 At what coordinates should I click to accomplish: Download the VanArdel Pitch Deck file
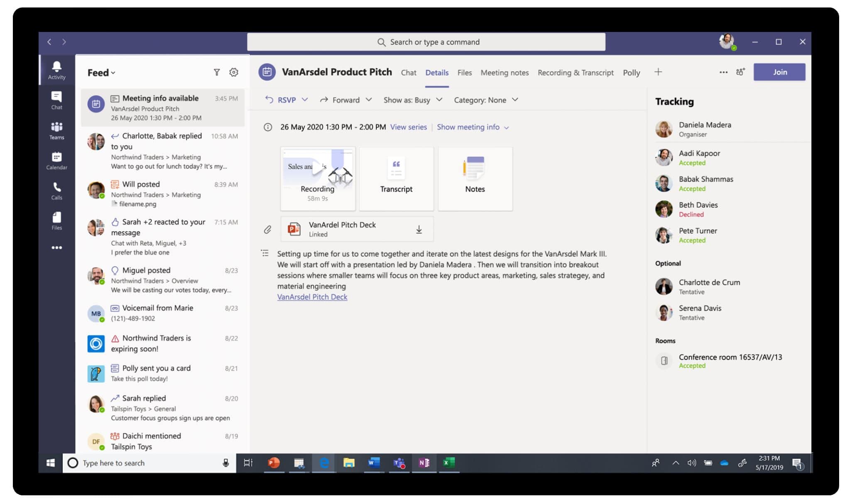click(x=419, y=229)
